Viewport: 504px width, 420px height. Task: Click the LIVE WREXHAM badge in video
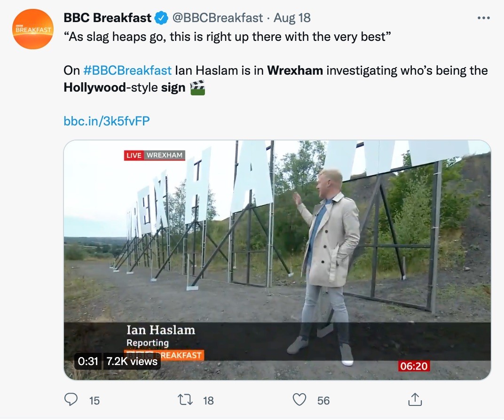[155, 155]
